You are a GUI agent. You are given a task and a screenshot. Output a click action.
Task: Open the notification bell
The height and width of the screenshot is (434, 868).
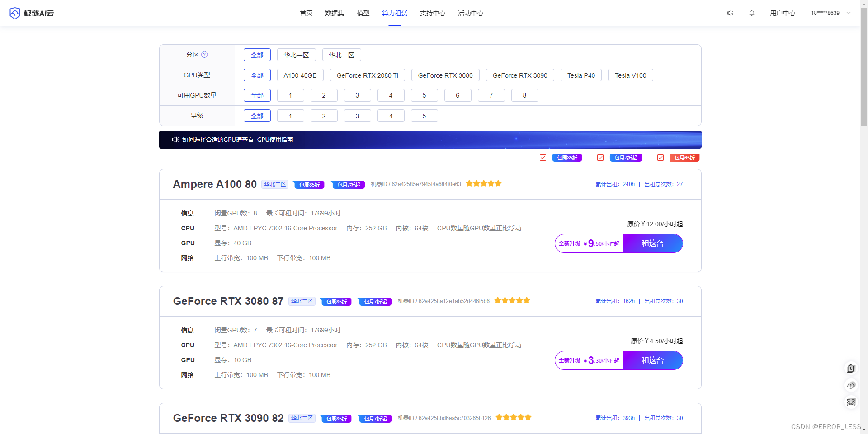coord(752,13)
